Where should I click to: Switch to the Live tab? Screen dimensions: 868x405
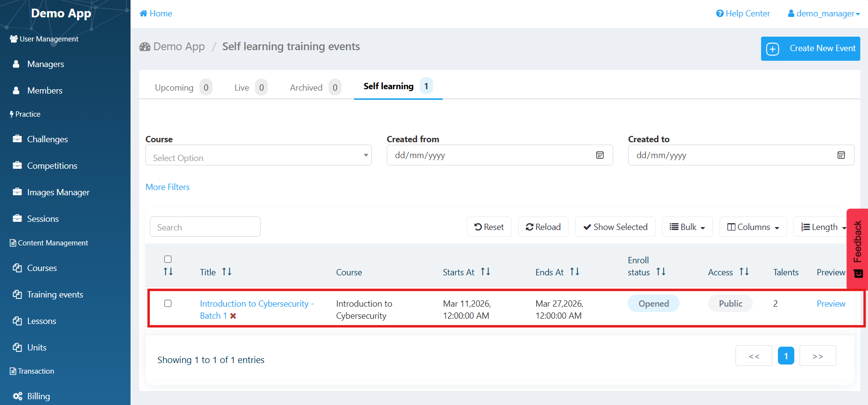(250, 87)
